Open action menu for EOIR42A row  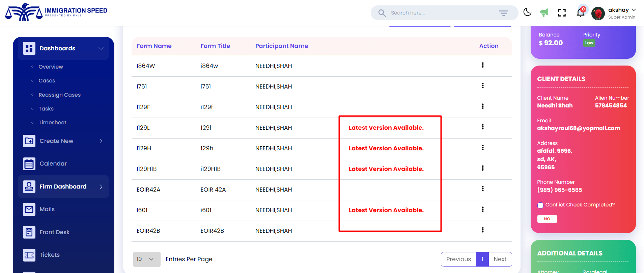point(483,189)
